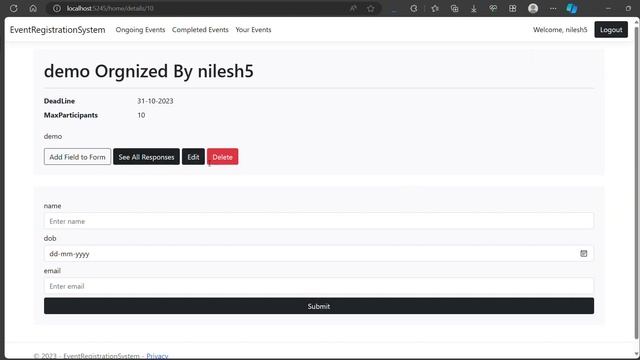View site information icon in address bar
The height and width of the screenshot is (360, 640).
[x=57, y=8]
